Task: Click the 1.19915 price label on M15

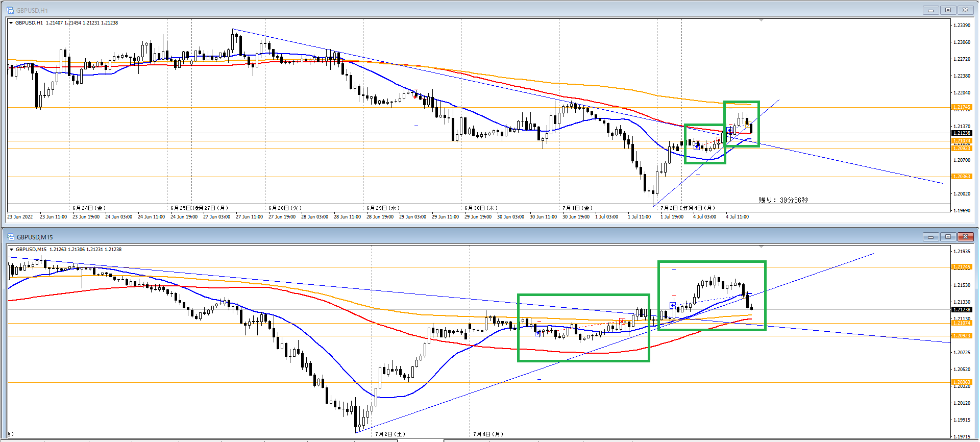Action: (962, 420)
